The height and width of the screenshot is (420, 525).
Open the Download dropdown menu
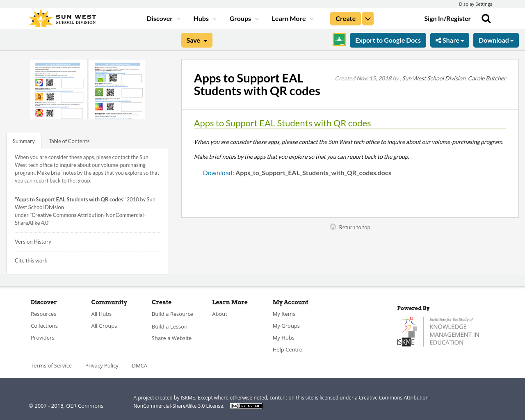pos(496,40)
